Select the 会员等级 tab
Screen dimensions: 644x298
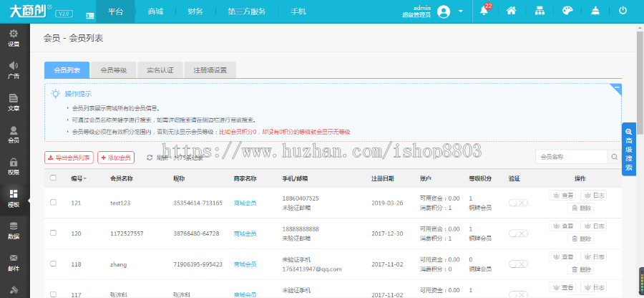[x=114, y=70]
